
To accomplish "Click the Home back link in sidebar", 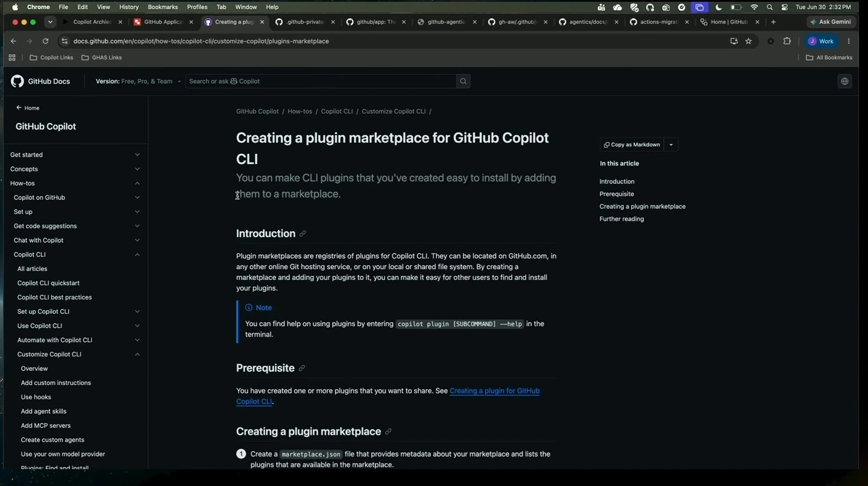I will pyautogui.click(x=28, y=108).
